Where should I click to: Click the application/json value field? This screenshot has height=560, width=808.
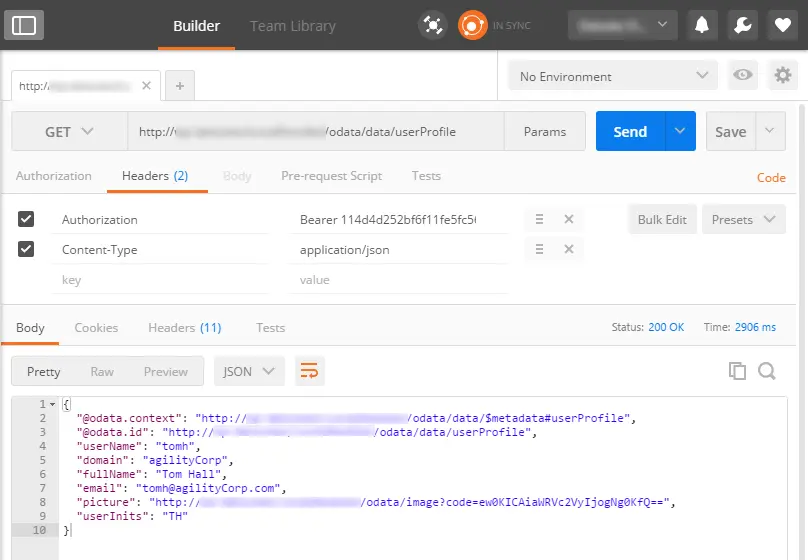pos(399,250)
